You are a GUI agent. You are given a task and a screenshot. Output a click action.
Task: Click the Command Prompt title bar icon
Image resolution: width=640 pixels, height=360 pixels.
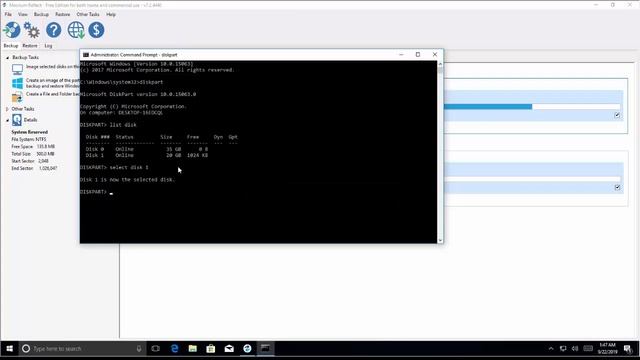pyautogui.click(x=86, y=55)
